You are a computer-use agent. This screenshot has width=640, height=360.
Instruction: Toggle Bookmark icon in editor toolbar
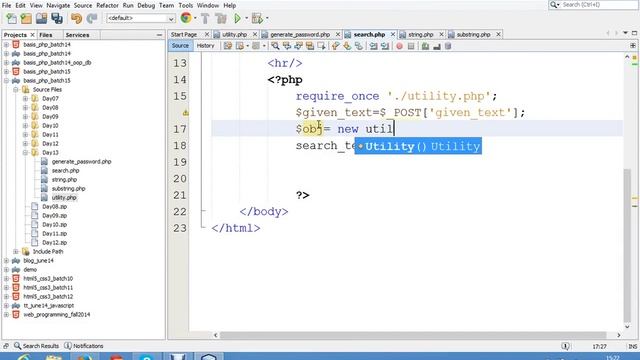coord(358,46)
